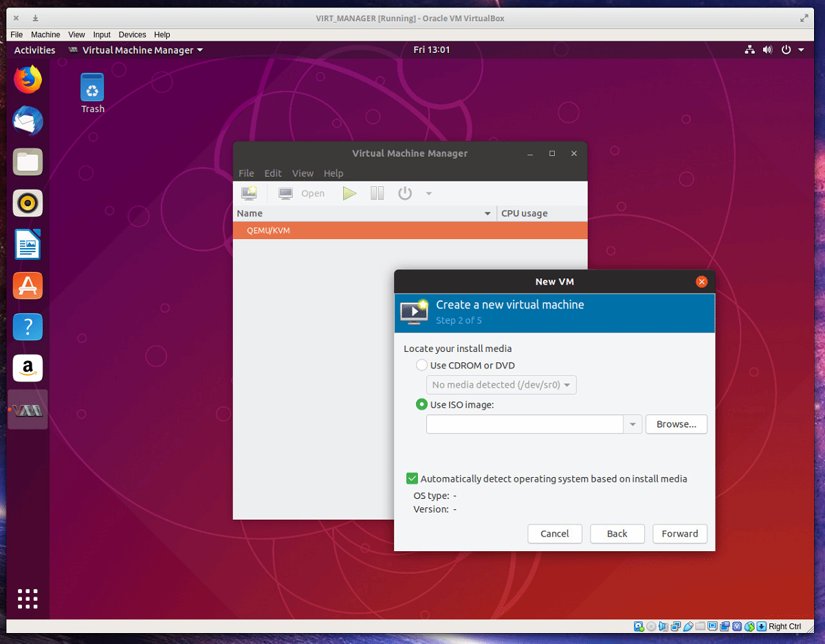Open the Devices menu in VirtualBox

point(132,34)
